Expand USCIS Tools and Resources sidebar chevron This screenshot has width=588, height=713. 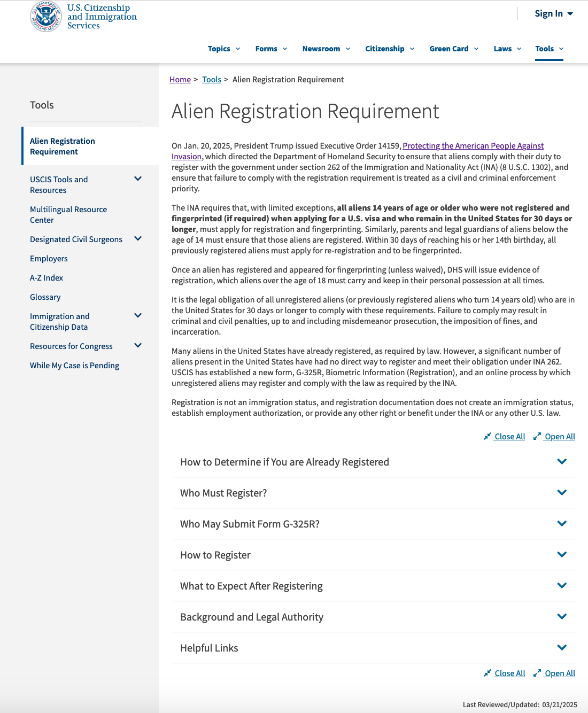[x=138, y=179]
